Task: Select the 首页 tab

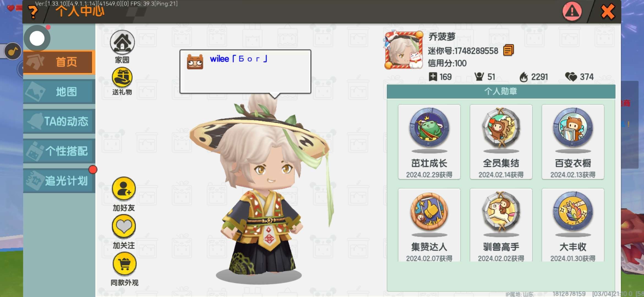Action: (59, 62)
